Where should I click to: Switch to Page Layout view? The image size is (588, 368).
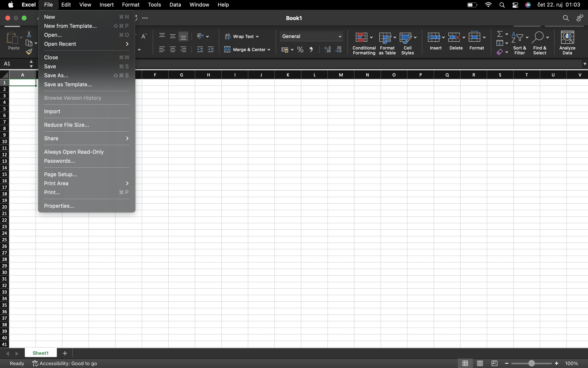[480, 363]
